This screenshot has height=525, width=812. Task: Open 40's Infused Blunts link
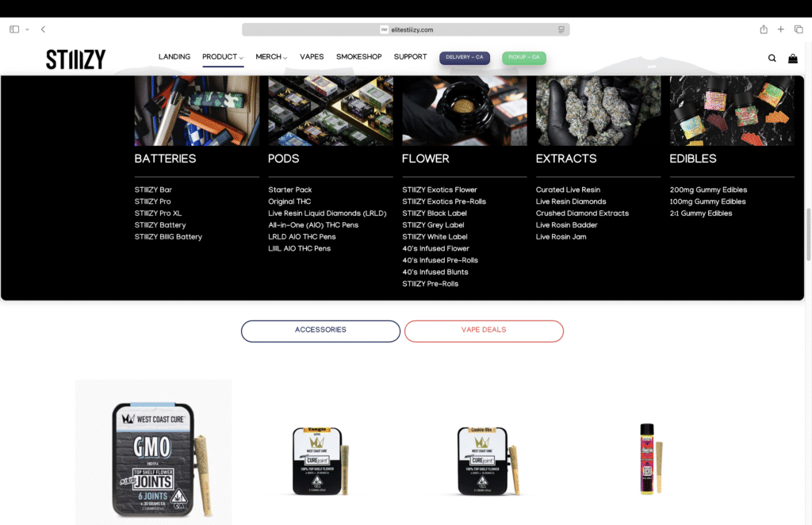click(435, 272)
